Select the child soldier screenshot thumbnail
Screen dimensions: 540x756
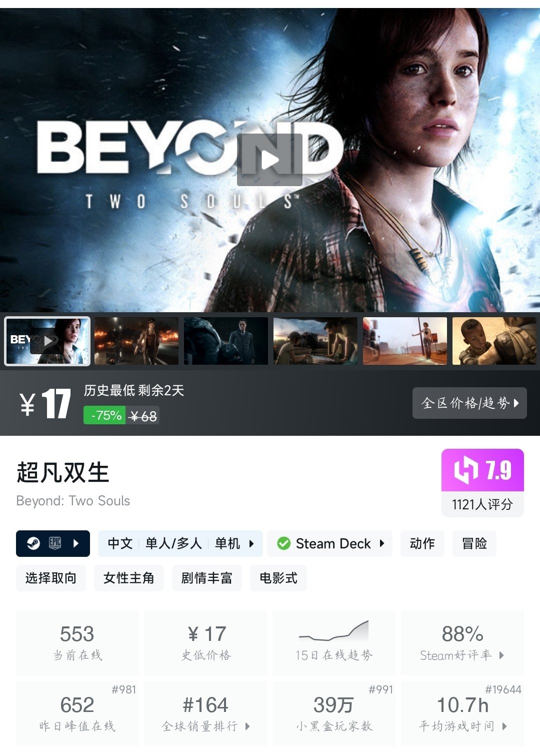point(494,341)
